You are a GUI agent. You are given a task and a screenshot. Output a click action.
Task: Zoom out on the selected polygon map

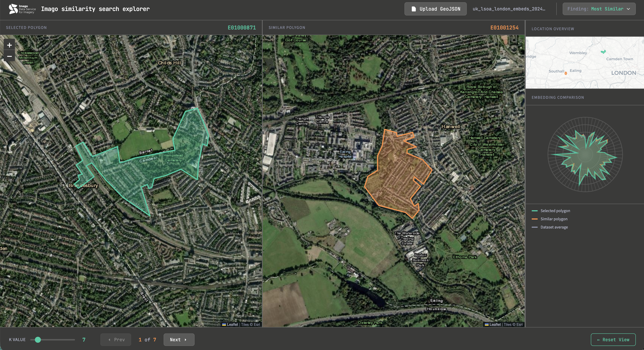pyautogui.click(x=9, y=56)
